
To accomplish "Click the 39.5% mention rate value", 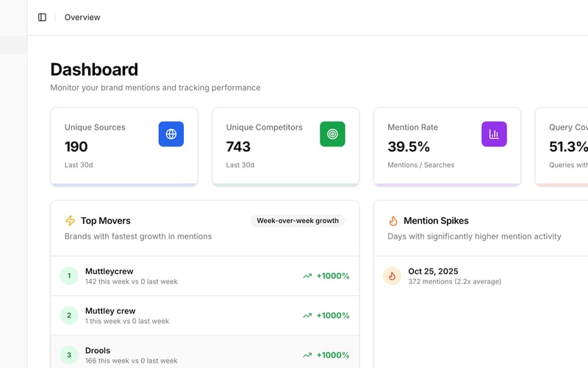I will [x=409, y=146].
